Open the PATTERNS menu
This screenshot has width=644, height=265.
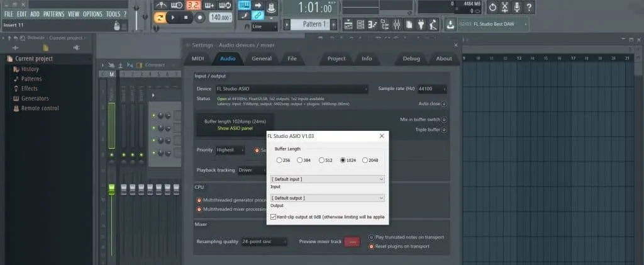[54, 14]
